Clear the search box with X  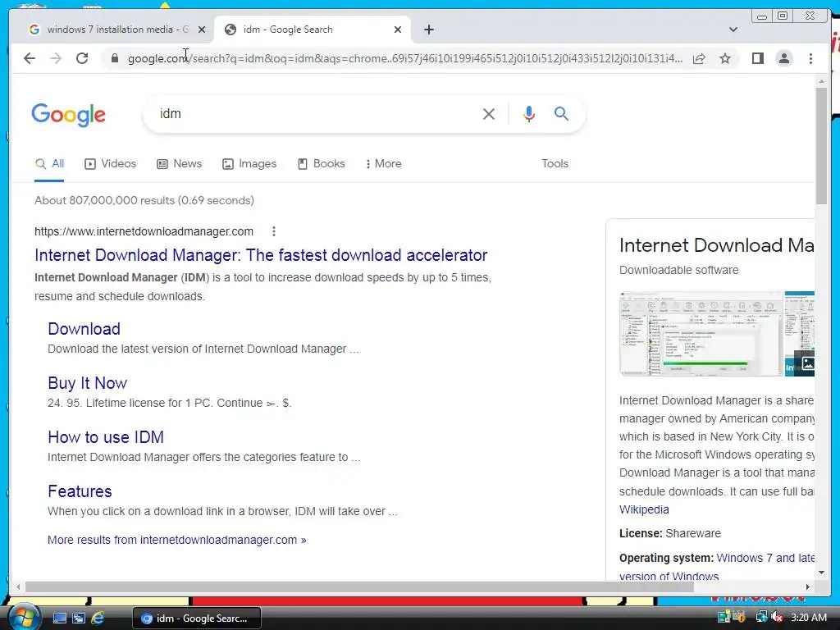(x=489, y=113)
